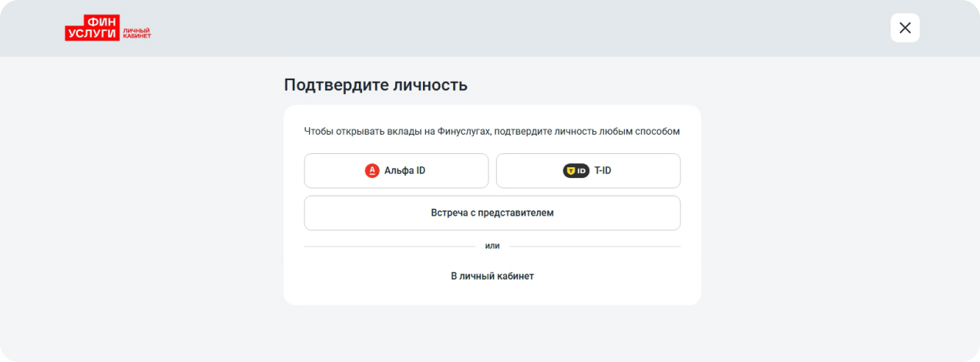Select Встреча с представителем option

[x=492, y=213]
